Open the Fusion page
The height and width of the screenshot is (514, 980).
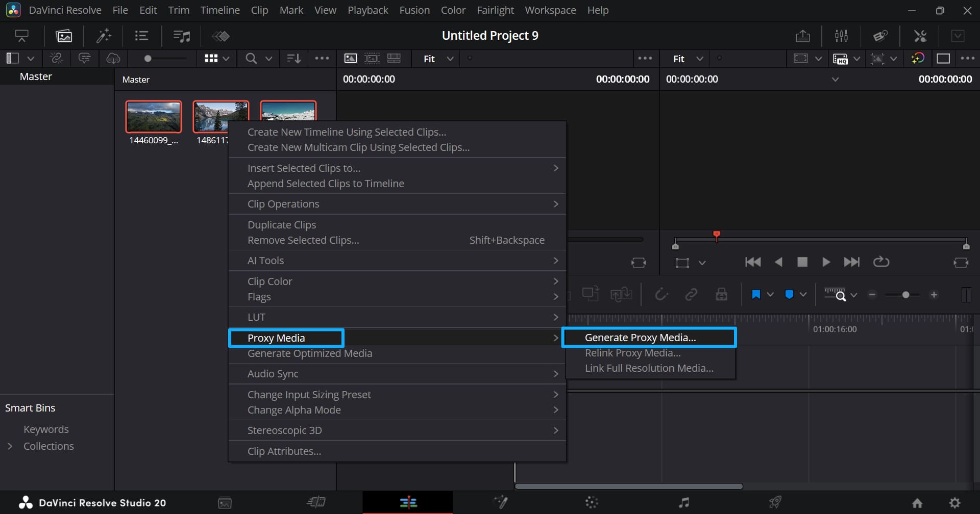point(500,502)
